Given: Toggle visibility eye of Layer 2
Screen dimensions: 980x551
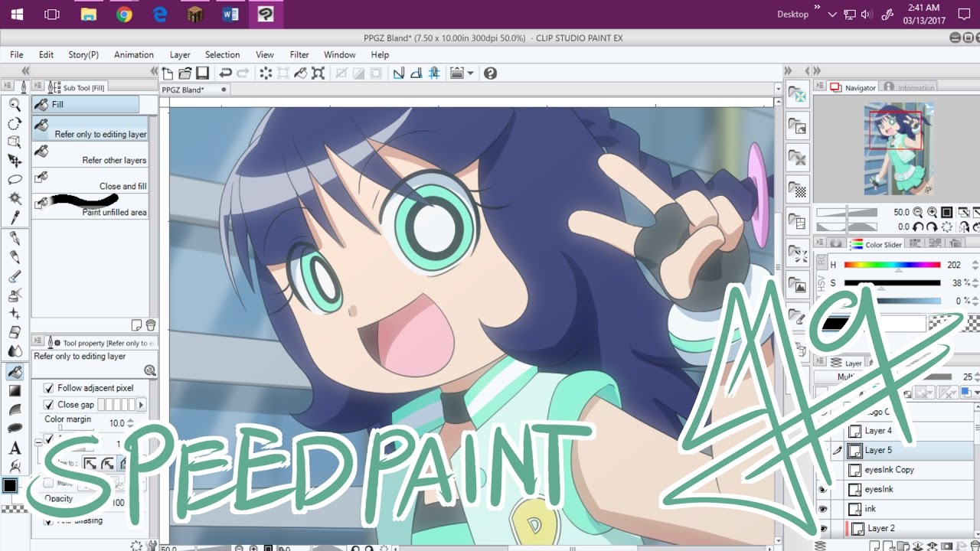Looking at the screenshot, I should [824, 528].
